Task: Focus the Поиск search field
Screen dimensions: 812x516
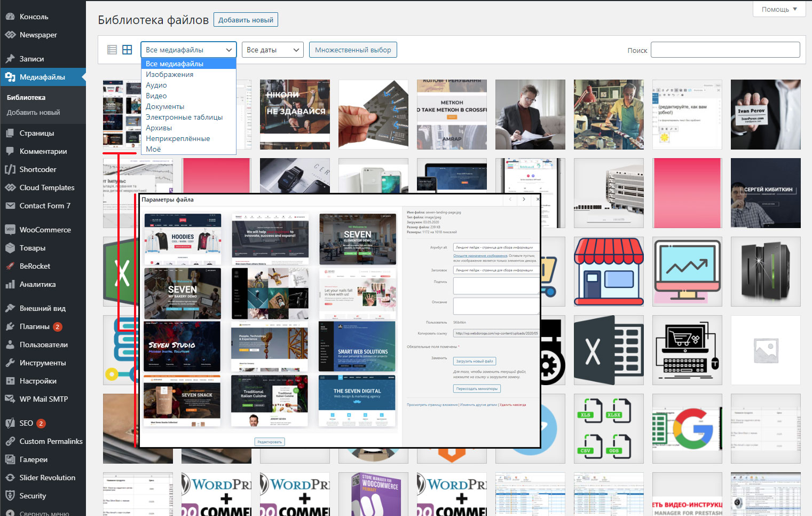Action: tap(726, 50)
